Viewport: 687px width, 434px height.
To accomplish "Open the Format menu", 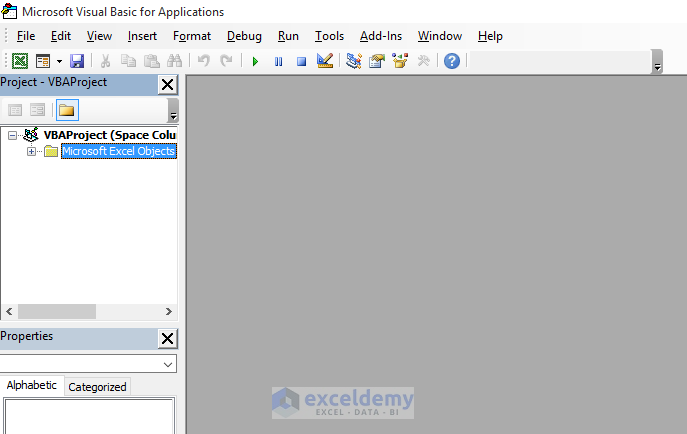I will point(192,36).
